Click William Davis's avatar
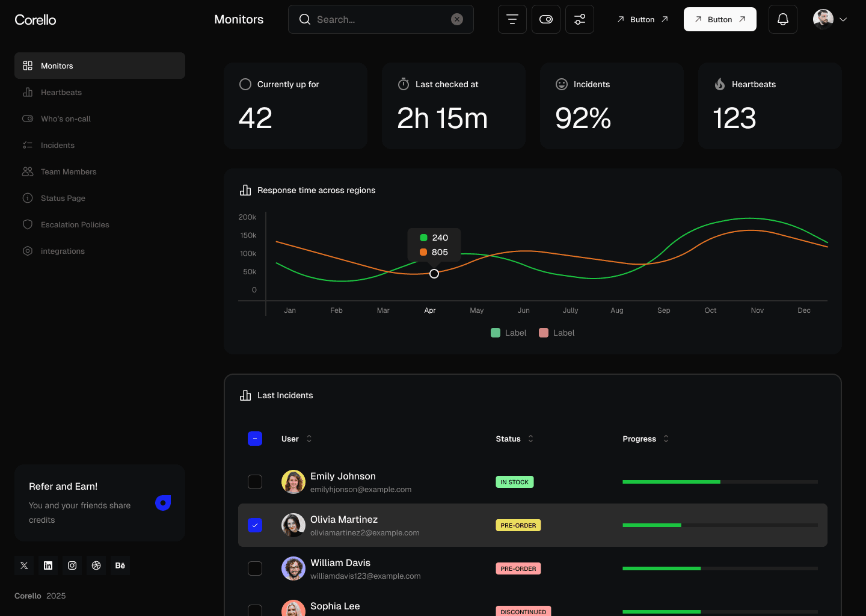Image resolution: width=866 pixels, height=616 pixels. tap(293, 568)
